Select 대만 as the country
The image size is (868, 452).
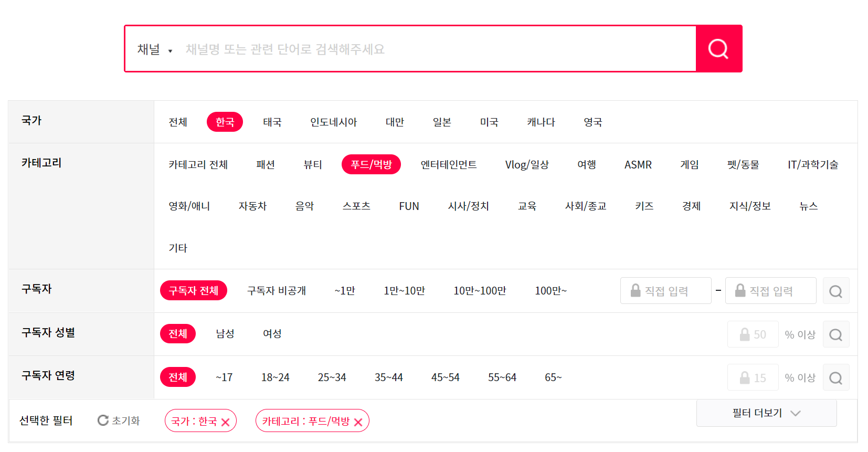click(x=395, y=122)
